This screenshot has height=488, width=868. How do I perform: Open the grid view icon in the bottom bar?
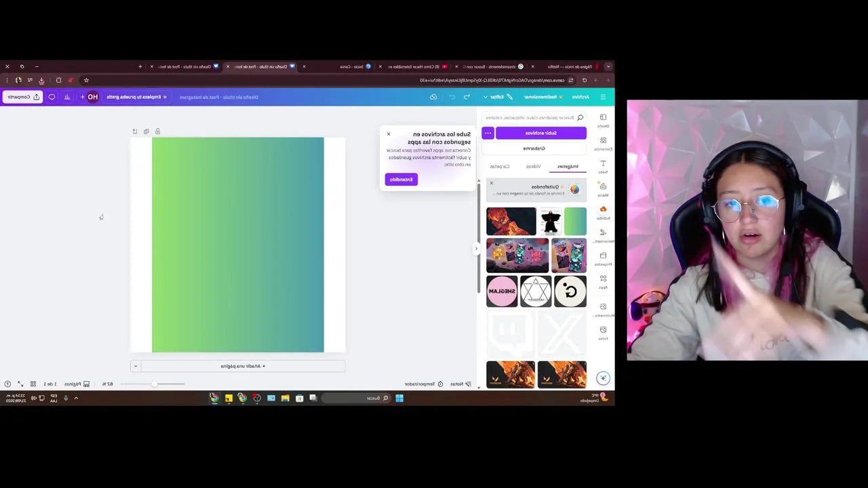[x=33, y=384]
